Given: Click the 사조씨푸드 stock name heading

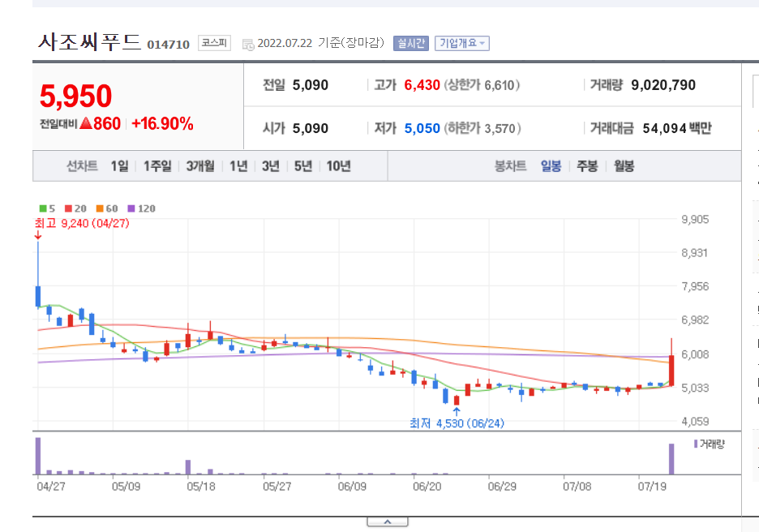Looking at the screenshot, I should (x=89, y=42).
